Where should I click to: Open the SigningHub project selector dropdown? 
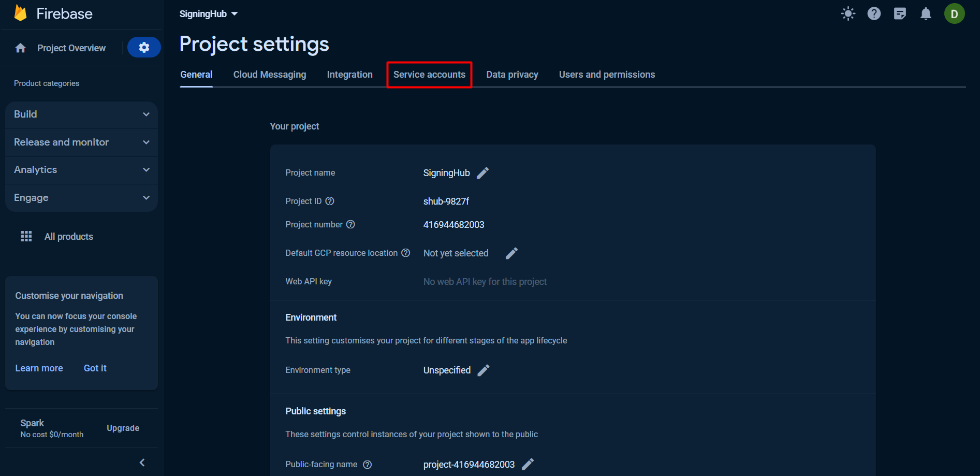[208, 14]
